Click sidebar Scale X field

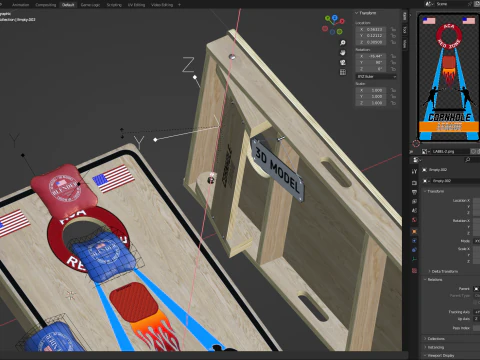click(x=371, y=90)
